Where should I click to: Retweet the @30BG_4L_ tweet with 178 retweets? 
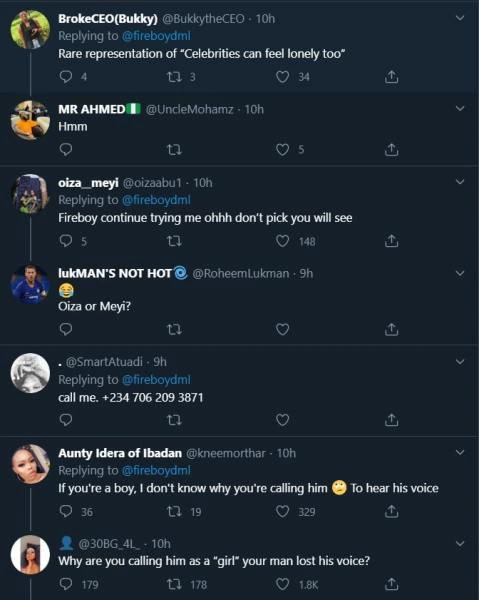click(174, 584)
